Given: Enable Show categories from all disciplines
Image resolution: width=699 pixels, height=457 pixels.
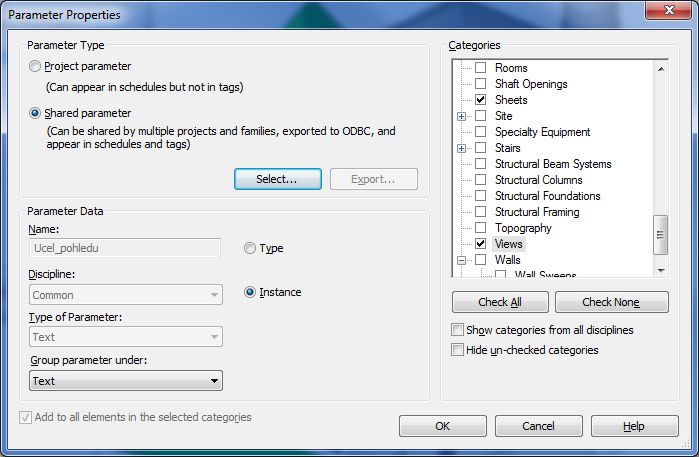Looking at the screenshot, I should [x=458, y=330].
